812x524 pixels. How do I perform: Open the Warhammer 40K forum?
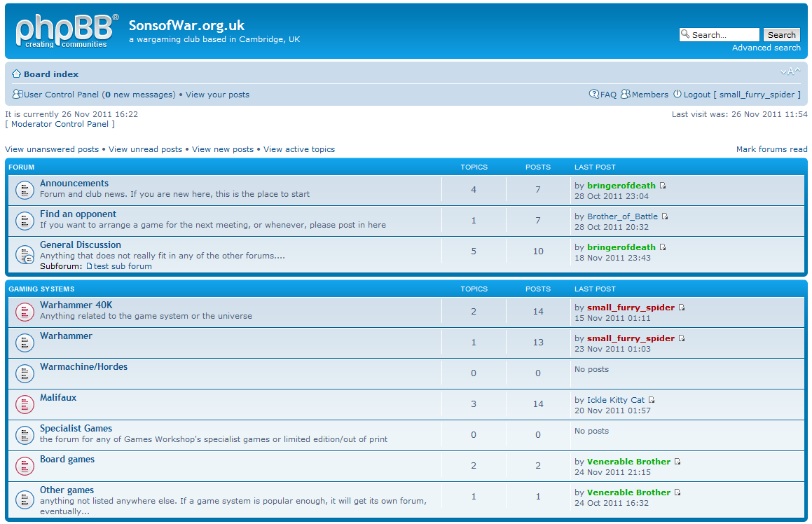76,305
